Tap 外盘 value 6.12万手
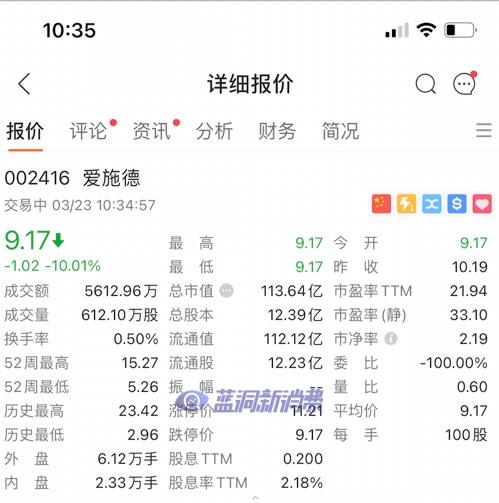 click(x=128, y=459)
